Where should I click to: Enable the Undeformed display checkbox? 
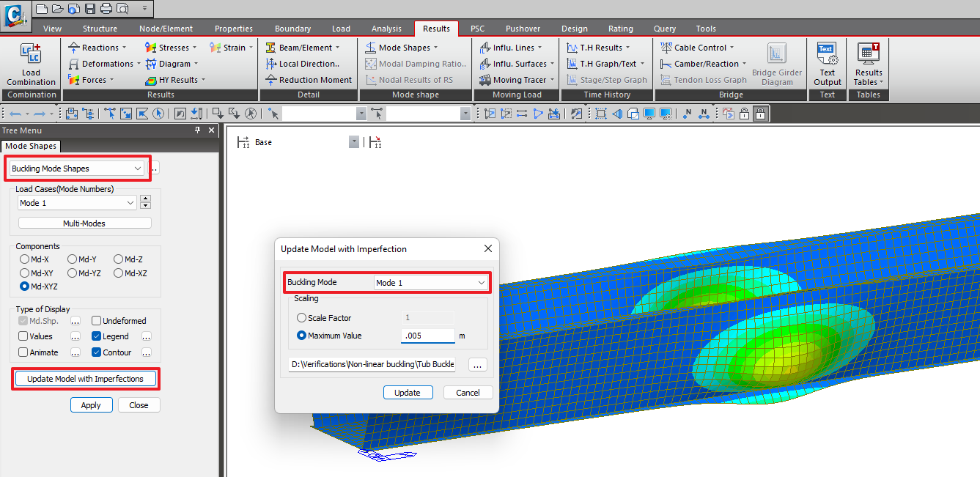pyautogui.click(x=96, y=320)
